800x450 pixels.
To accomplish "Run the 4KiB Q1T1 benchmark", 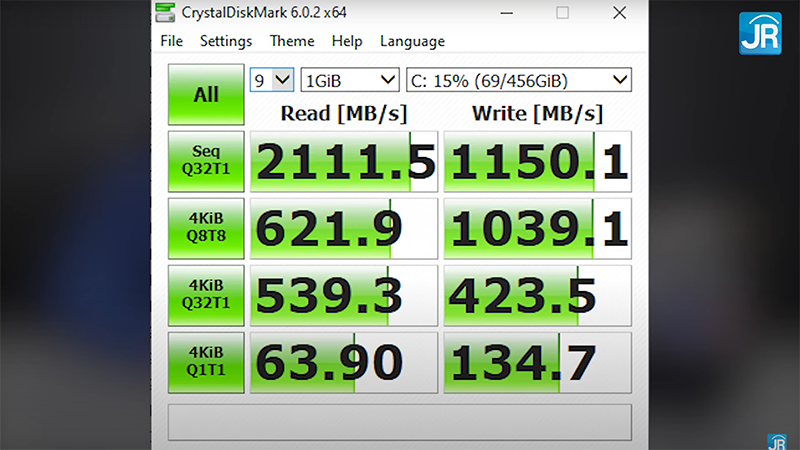I will click(x=206, y=361).
